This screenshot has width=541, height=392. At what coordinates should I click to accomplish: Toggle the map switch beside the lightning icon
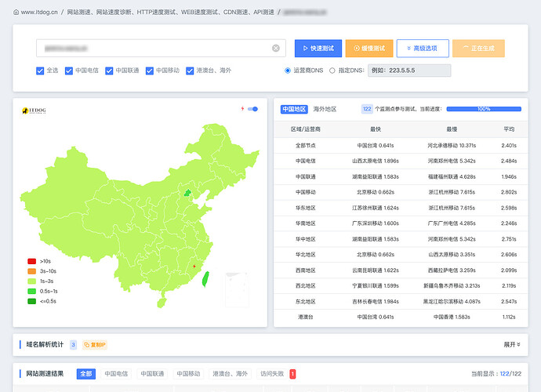253,109
